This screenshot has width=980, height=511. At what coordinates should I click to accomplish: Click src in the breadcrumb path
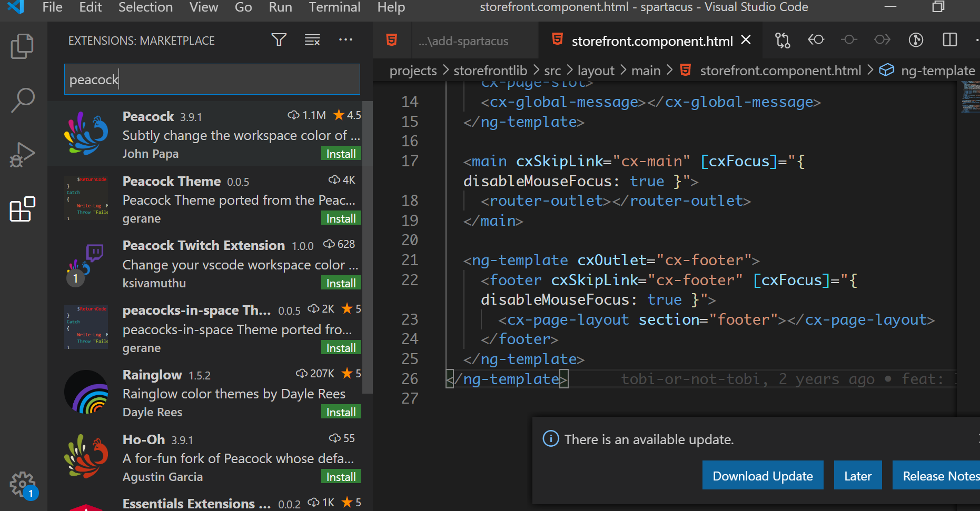pyautogui.click(x=552, y=71)
